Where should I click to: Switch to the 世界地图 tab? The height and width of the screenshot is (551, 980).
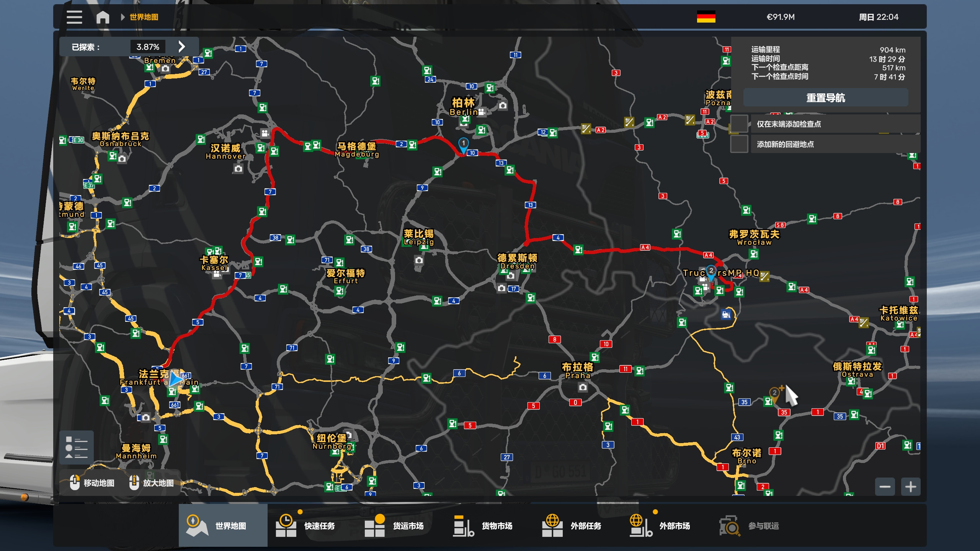pyautogui.click(x=223, y=525)
